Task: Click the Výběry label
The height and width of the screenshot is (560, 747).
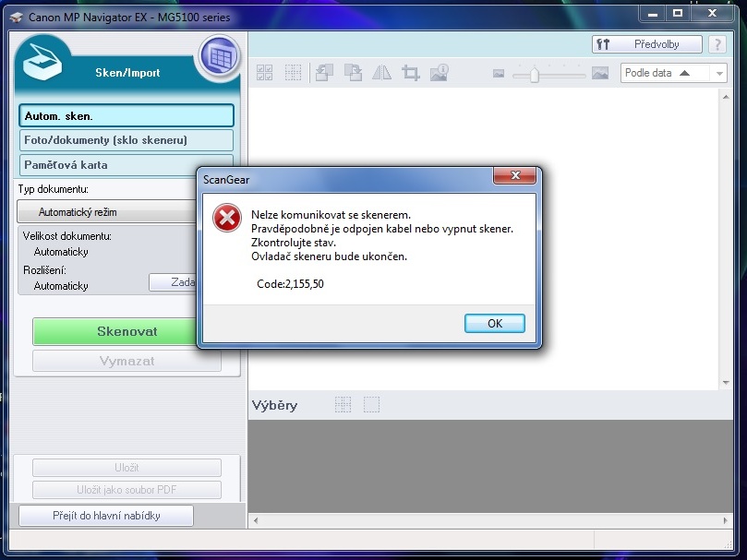Action: click(274, 406)
